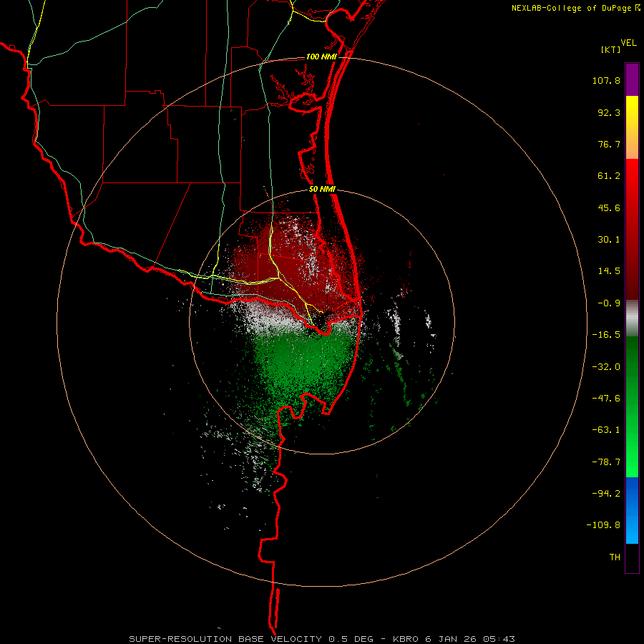Click SUPER-RESOLUTION in the bottom caption
644x644 pixels.
(182, 639)
